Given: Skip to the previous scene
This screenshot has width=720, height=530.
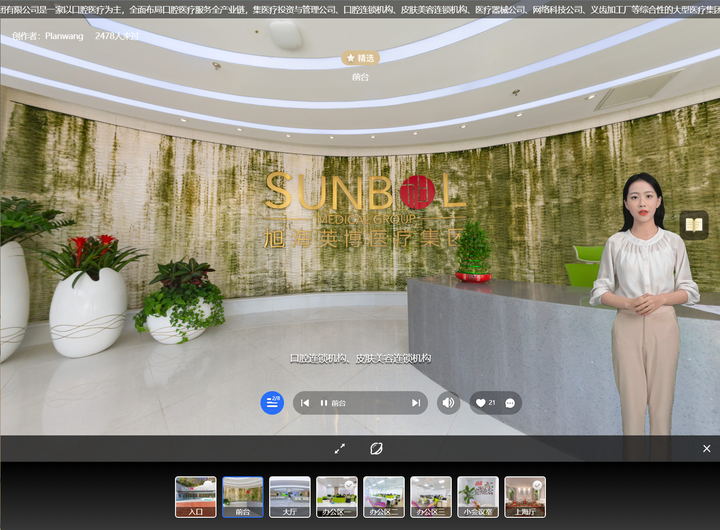Looking at the screenshot, I should (x=305, y=403).
